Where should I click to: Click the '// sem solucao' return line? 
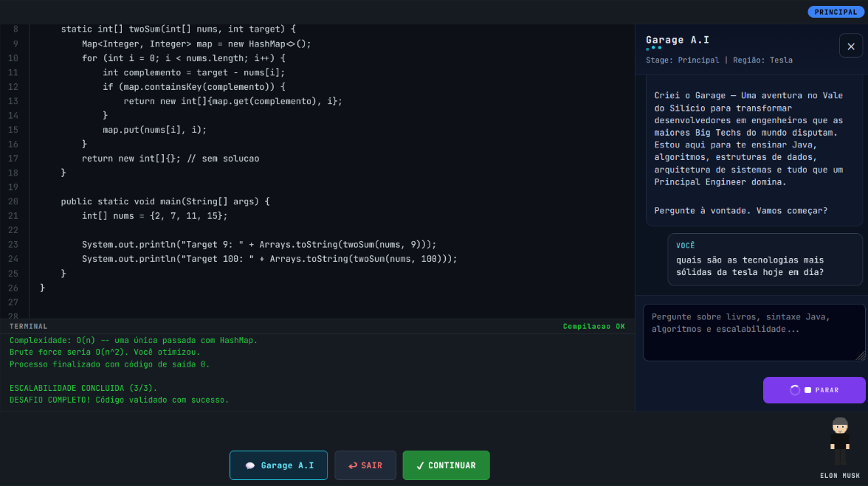(x=170, y=159)
